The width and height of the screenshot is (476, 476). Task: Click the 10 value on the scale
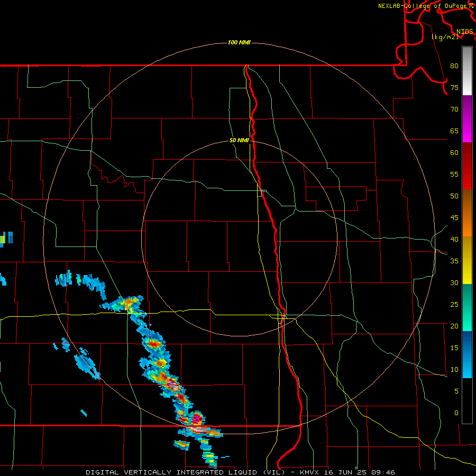(454, 370)
